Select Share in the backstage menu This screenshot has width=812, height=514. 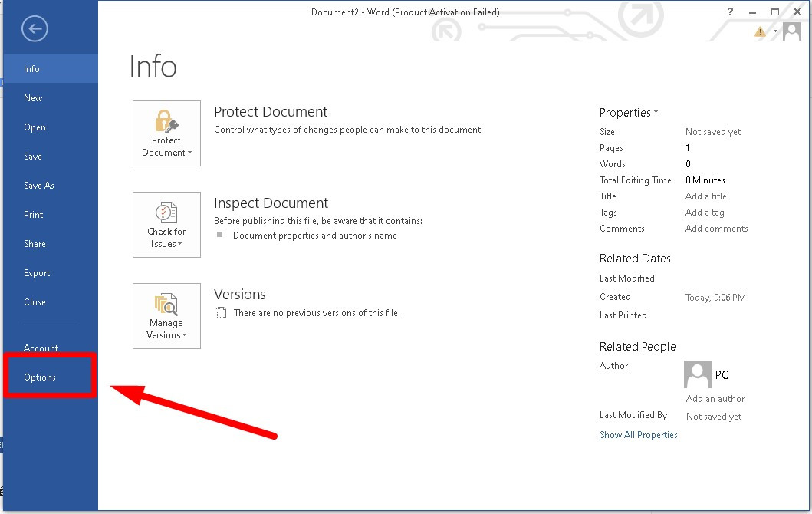click(35, 244)
